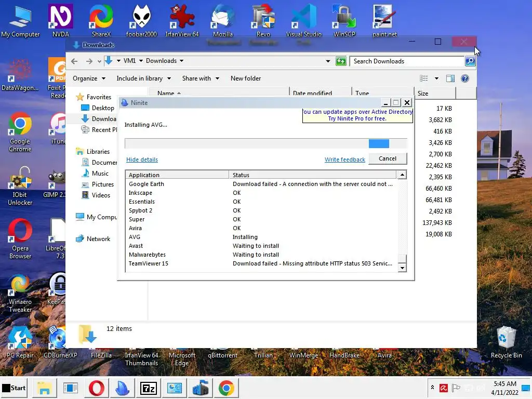Click the Opera icon in the taskbar
This screenshot has width=532, height=399.
click(97, 388)
